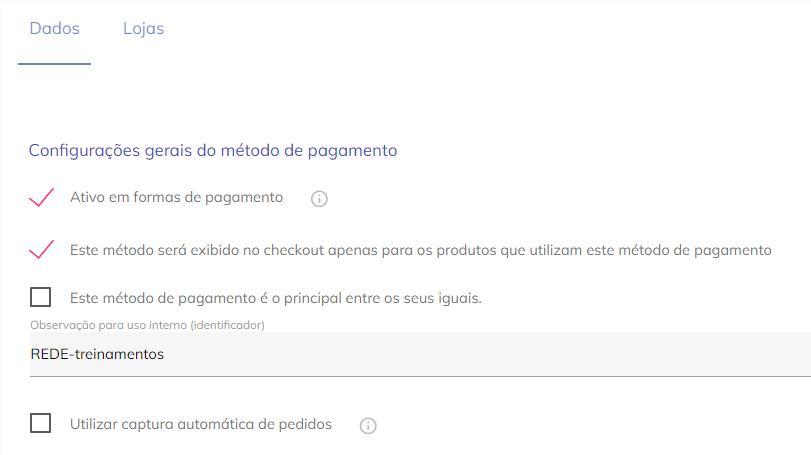The image size is (811, 455).
Task: Uncheck the checkout-only products checkmark
Action: pyautogui.click(x=41, y=250)
